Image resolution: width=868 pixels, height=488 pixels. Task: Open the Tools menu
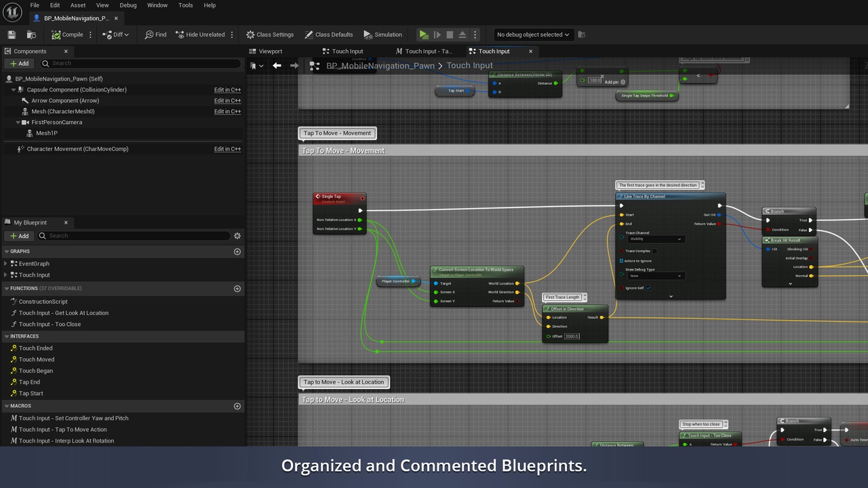coord(185,5)
